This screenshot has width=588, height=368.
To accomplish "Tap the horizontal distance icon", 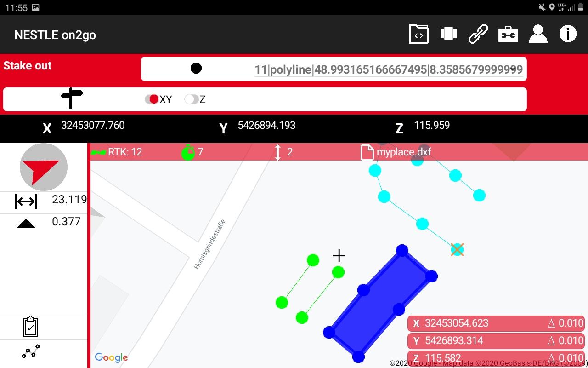I will pyautogui.click(x=26, y=201).
